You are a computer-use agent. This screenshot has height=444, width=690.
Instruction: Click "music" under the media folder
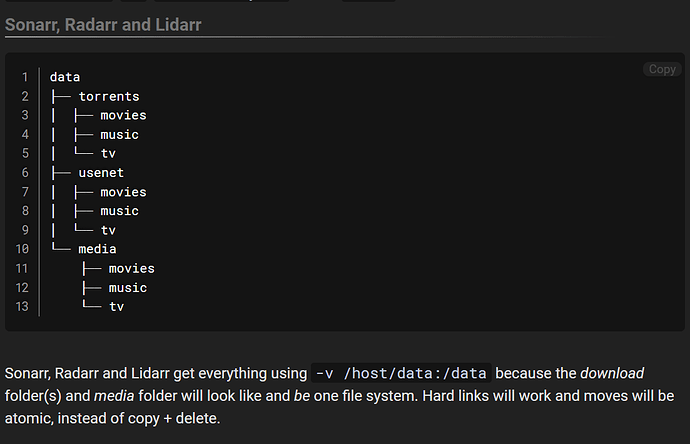point(128,288)
